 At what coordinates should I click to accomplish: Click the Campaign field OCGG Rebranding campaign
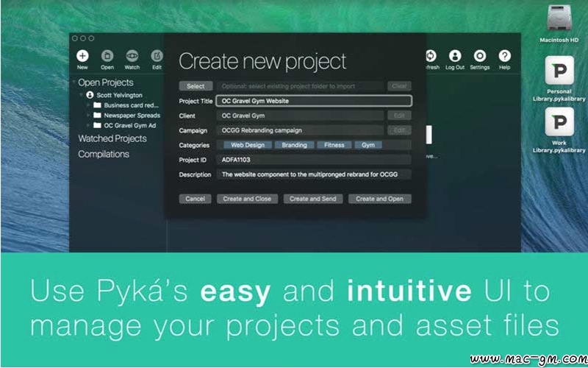pos(300,130)
